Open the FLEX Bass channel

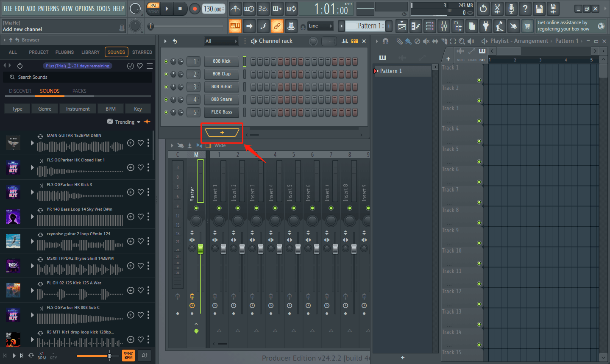(x=222, y=112)
